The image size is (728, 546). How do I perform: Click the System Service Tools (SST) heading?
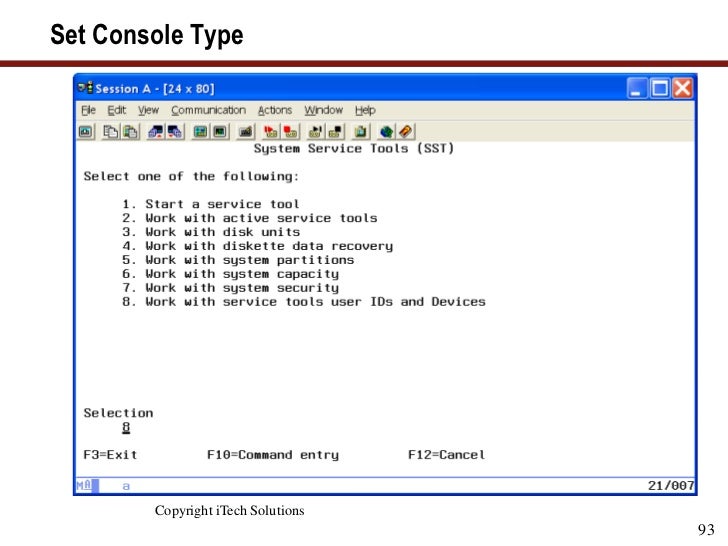point(354,149)
